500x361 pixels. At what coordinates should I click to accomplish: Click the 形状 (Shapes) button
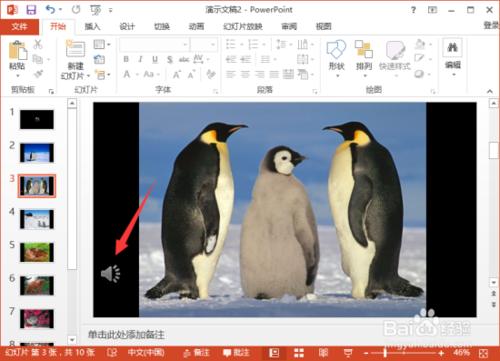336,59
